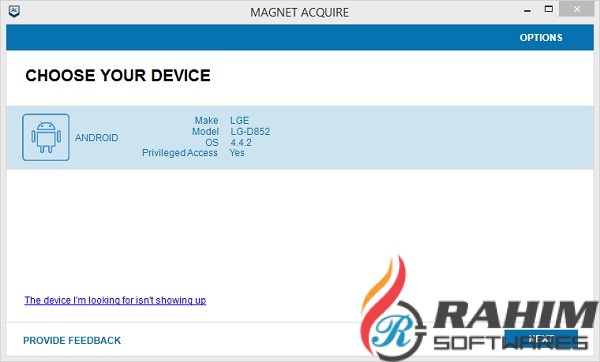Click the Privileged Access value Yes

click(237, 153)
